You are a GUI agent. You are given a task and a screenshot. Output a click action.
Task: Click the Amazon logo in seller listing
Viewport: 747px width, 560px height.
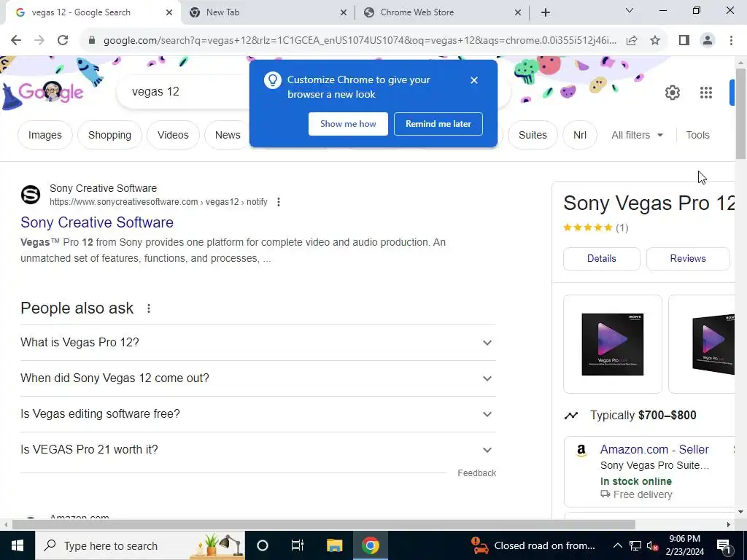tap(581, 450)
